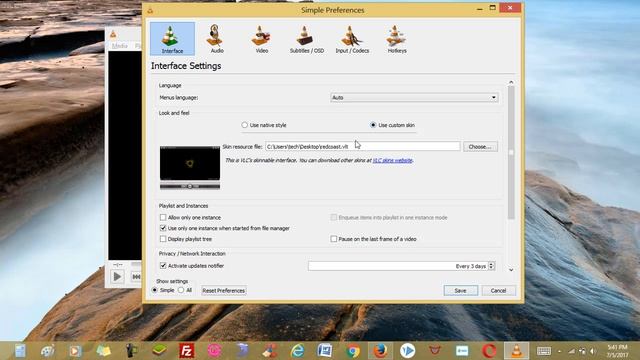This screenshot has height=360, width=640.
Task: Open Google Chrome from the taskbar
Action: coord(353,351)
